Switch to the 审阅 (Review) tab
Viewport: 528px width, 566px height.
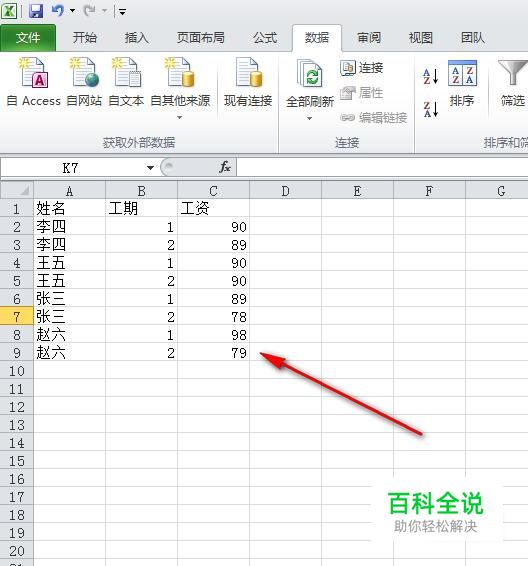pyautogui.click(x=369, y=38)
